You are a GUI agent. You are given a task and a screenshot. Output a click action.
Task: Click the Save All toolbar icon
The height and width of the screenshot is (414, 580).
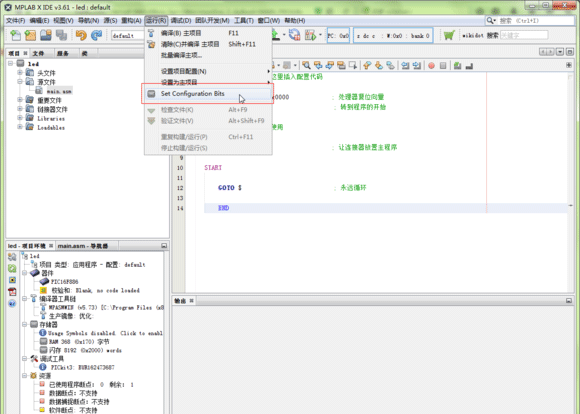pyautogui.click(x=61, y=35)
